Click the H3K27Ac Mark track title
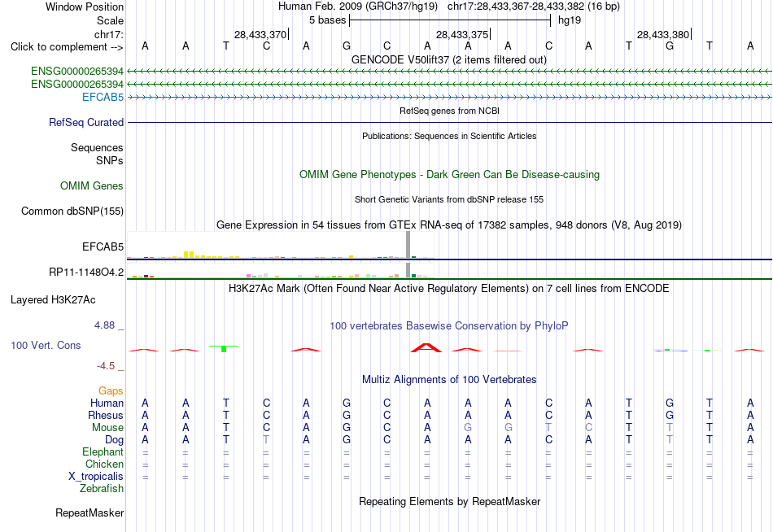 pyautogui.click(x=448, y=289)
